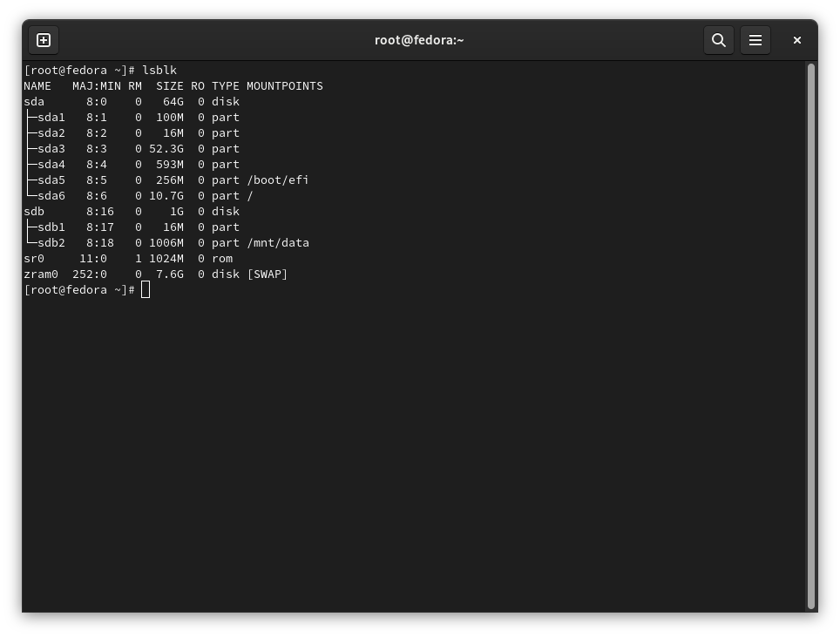
Task: Select the terminal window title bar label
Action: pos(420,40)
